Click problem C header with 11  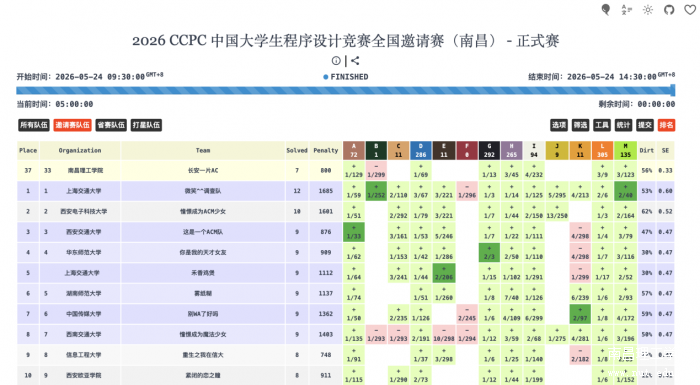399,151
